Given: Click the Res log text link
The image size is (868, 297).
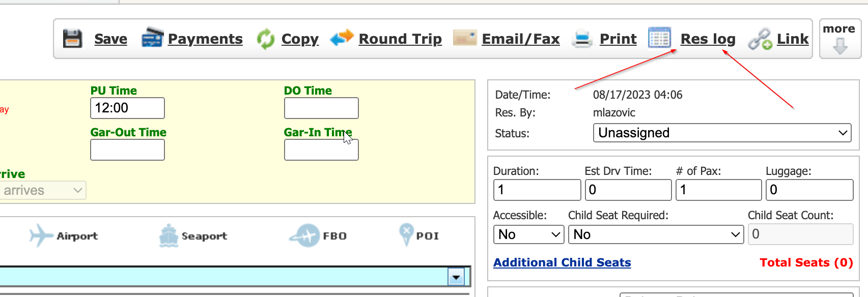Looking at the screenshot, I should tap(708, 39).
